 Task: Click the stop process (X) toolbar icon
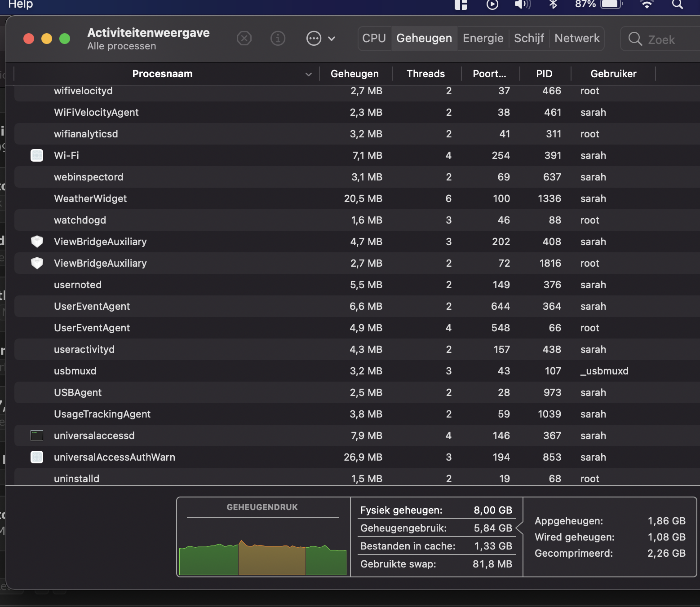[244, 39]
